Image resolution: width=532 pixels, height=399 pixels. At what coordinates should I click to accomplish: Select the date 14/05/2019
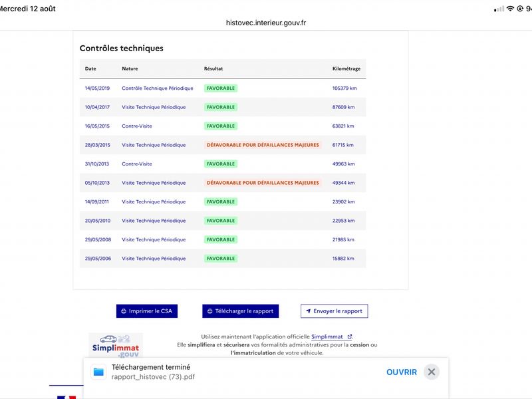click(97, 88)
